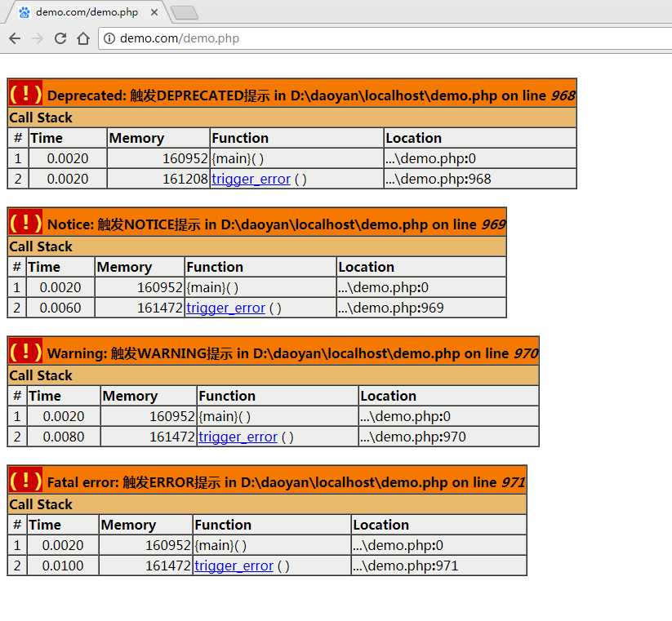Select location ...\demo.php:971 cell
672x621 pixels.
coord(438,566)
